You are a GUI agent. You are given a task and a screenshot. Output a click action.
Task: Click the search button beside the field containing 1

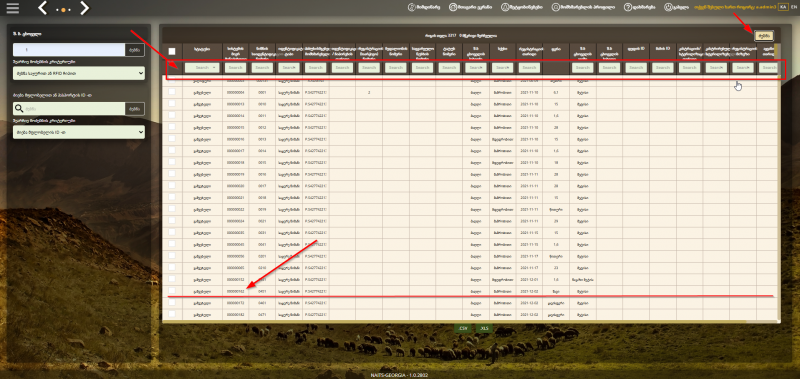pyautogui.click(x=135, y=50)
